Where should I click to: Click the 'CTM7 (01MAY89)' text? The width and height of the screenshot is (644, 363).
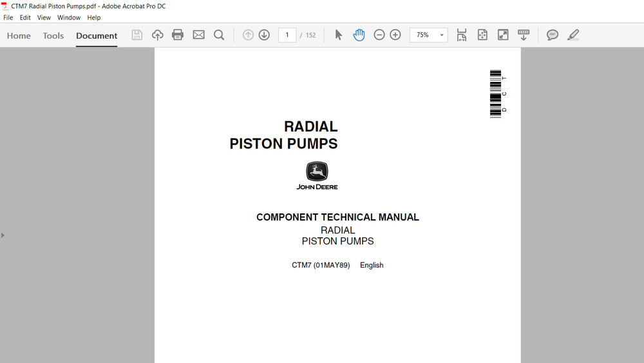[321, 265]
